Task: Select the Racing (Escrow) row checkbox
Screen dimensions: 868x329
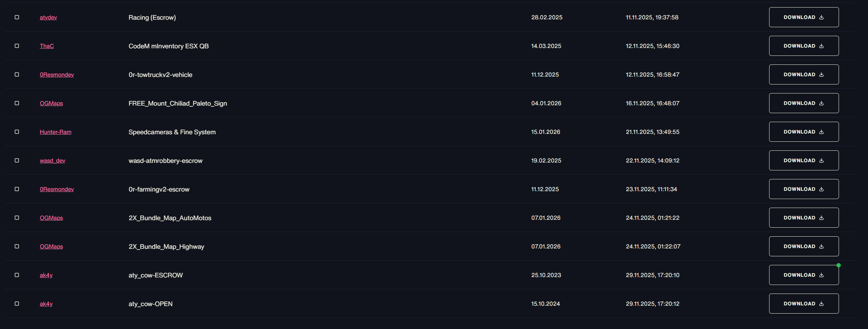Action: click(x=17, y=17)
